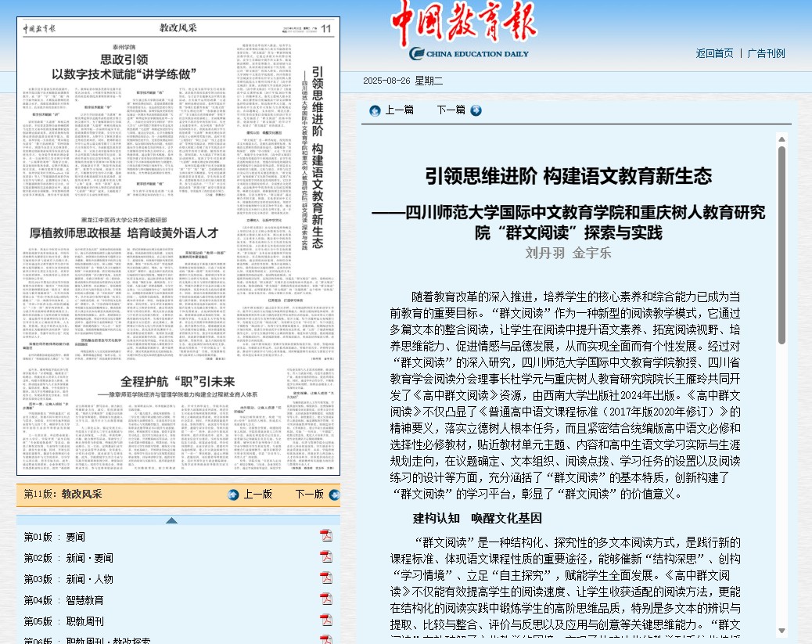Select the 第04版 智慧教育 page entry
This screenshot has width=812, height=644.
click(63, 599)
